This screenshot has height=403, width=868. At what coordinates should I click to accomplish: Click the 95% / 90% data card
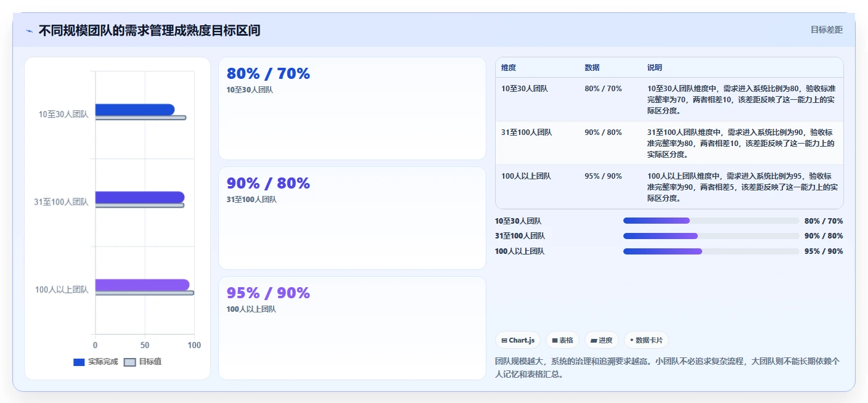coord(352,328)
